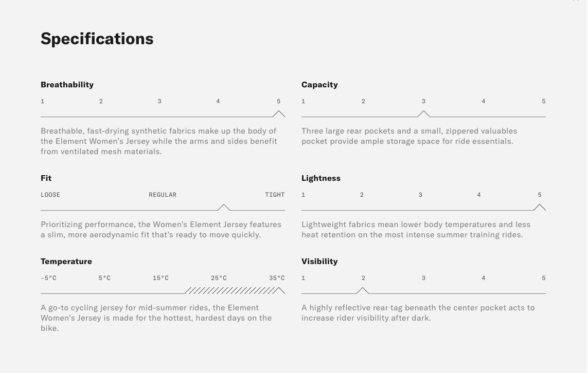588x373 pixels.
Task: Click the Lightness section title
Action: [x=320, y=178]
